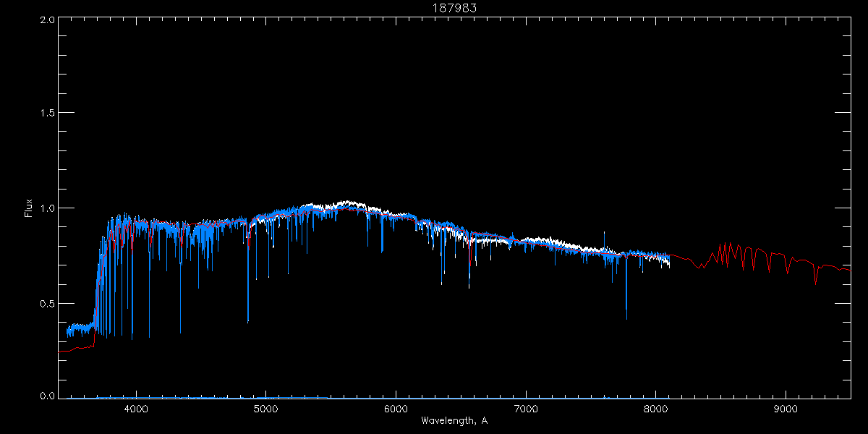Click the 7000 wavelength tick label
The height and width of the screenshot is (434, 868).
tap(526, 409)
